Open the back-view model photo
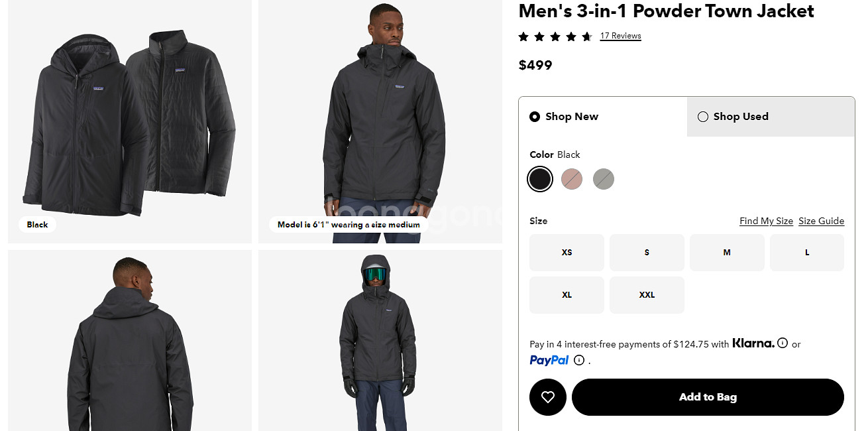868x431 pixels. pyautogui.click(x=130, y=341)
